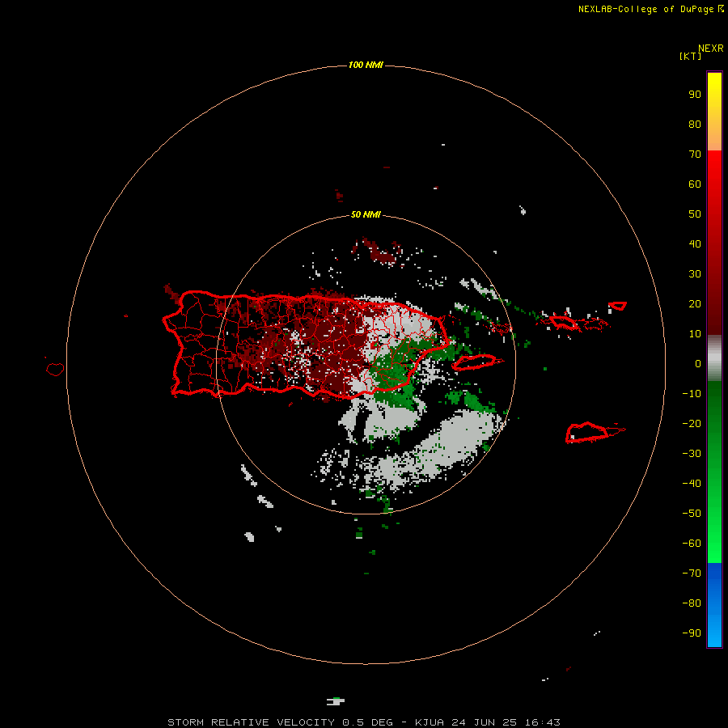Click the -70 value on velocity scale
The height and width of the screenshot is (728, 728).
(x=692, y=574)
